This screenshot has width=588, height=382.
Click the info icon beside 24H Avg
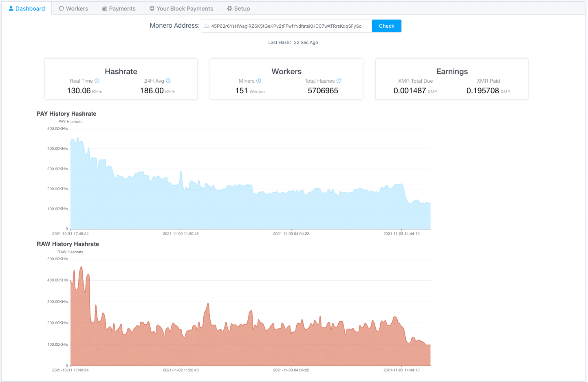click(x=168, y=81)
